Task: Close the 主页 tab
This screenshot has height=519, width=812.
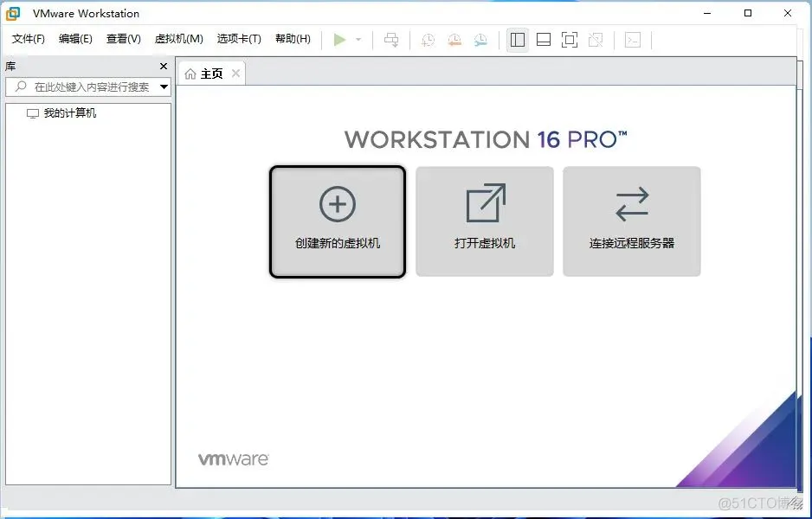Action: pos(235,74)
